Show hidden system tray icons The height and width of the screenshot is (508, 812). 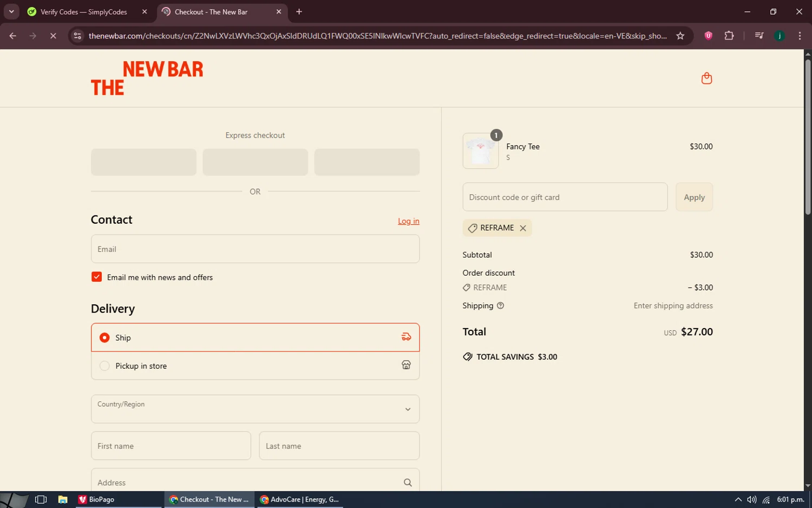(x=738, y=499)
